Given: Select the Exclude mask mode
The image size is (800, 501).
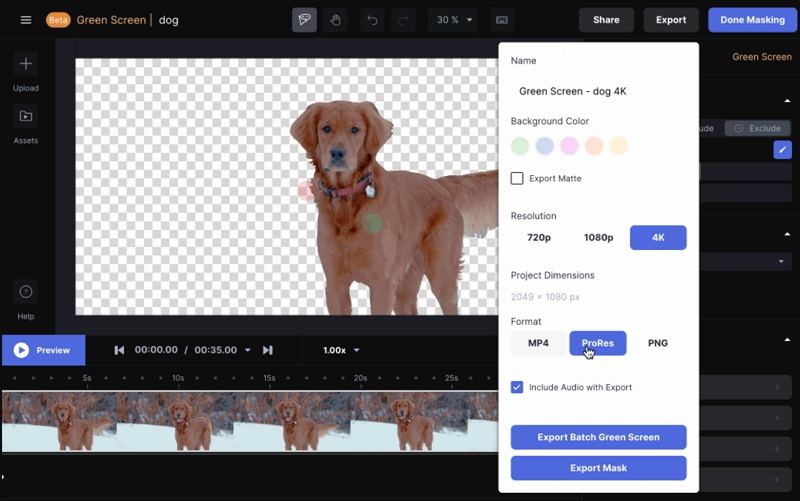Looking at the screenshot, I should point(758,128).
